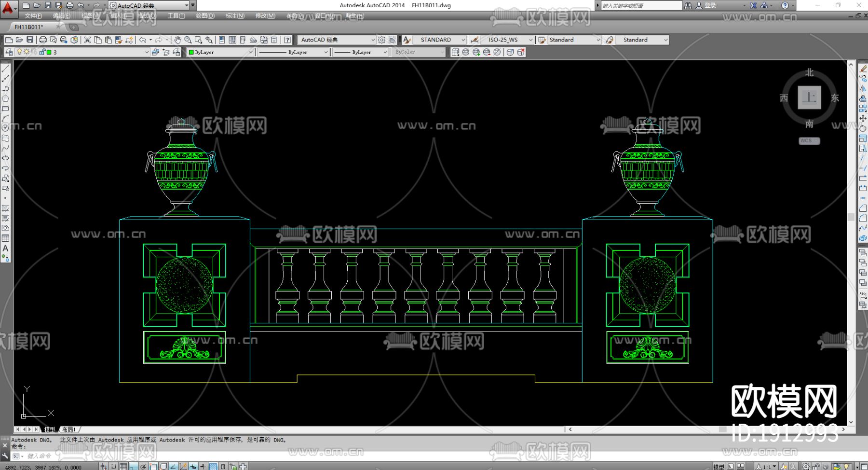This screenshot has height=470, width=868.
Task: Toggle the layer lightbulb on/off icon
Action: click(x=19, y=52)
